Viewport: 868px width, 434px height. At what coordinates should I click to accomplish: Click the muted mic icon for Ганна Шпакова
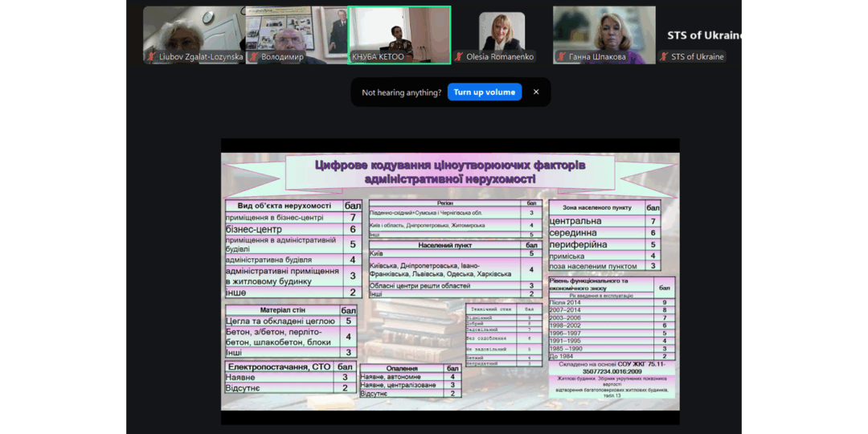pyautogui.click(x=561, y=57)
